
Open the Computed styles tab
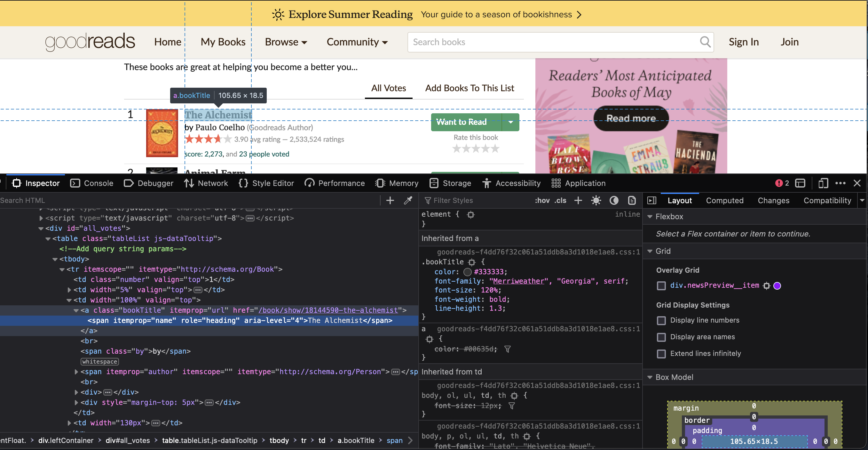[x=724, y=201]
